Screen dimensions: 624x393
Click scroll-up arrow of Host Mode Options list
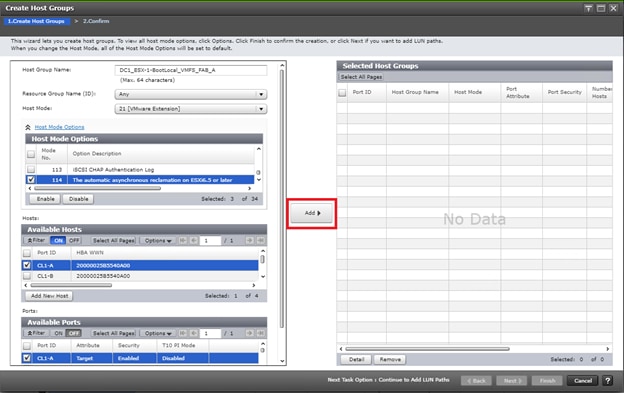[x=259, y=149]
